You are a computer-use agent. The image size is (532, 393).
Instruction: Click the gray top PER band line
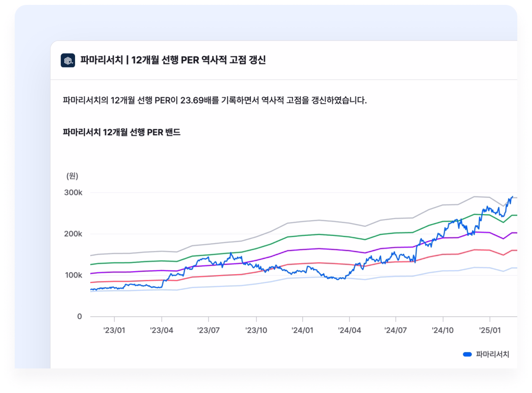point(319,220)
